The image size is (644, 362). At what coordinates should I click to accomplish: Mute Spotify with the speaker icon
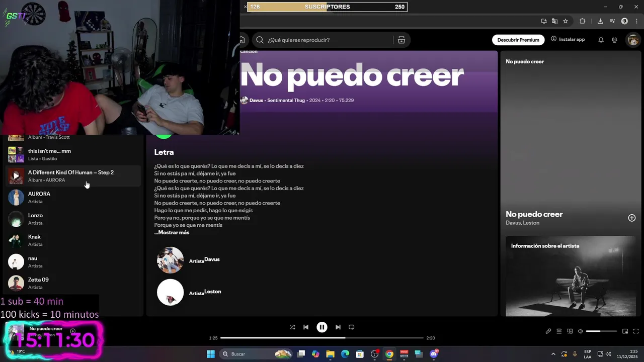click(581, 331)
